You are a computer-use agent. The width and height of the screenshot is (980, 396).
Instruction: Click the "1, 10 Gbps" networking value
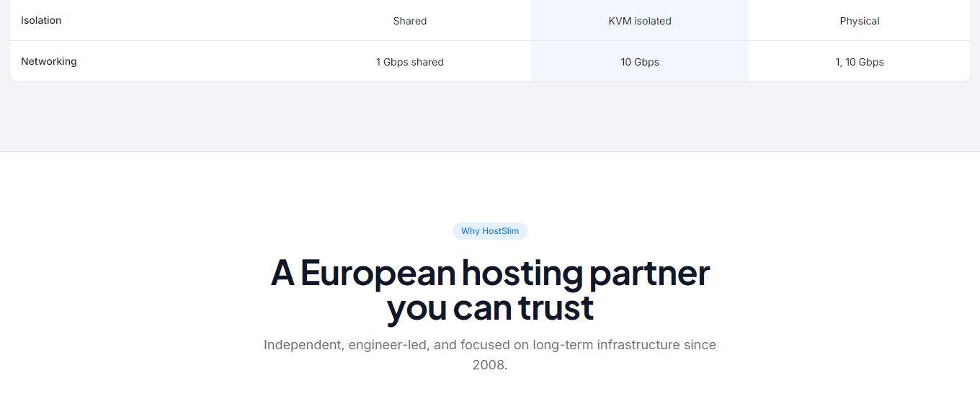click(860, 62)
